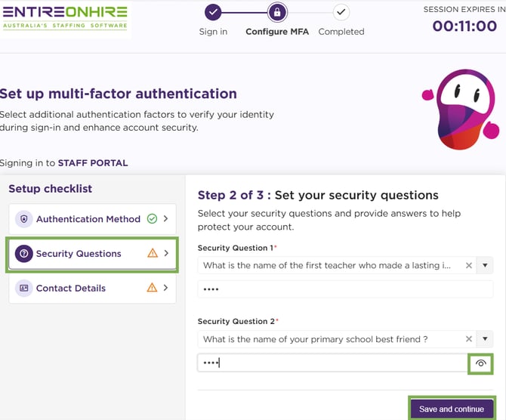Click the EntireOnHire logo
506x420 pixels.
tap(65, 18)
